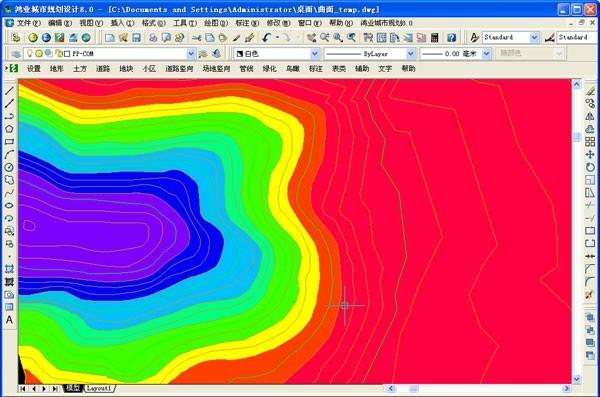Switch to the Layout1 tab

pyautogui.click(x=99, y=388)
